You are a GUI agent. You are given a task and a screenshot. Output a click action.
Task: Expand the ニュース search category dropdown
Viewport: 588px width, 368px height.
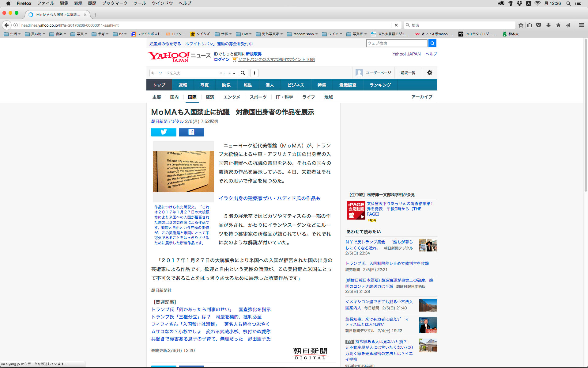click(x=227, y=73)
